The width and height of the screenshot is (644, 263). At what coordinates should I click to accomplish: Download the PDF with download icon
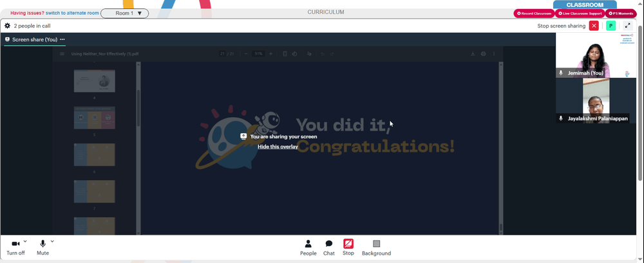click(473, 54)
